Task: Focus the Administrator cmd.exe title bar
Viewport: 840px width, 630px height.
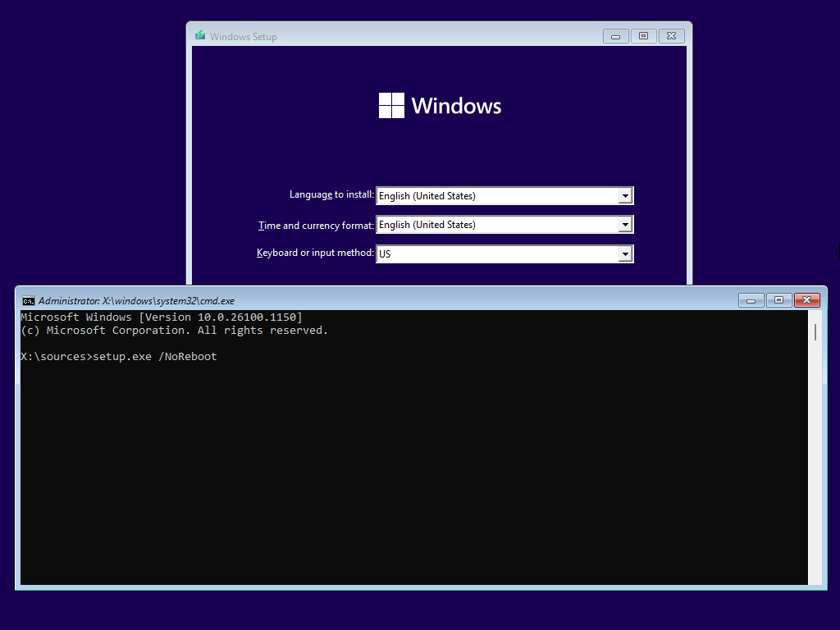Action: click(x=410, y=300)
